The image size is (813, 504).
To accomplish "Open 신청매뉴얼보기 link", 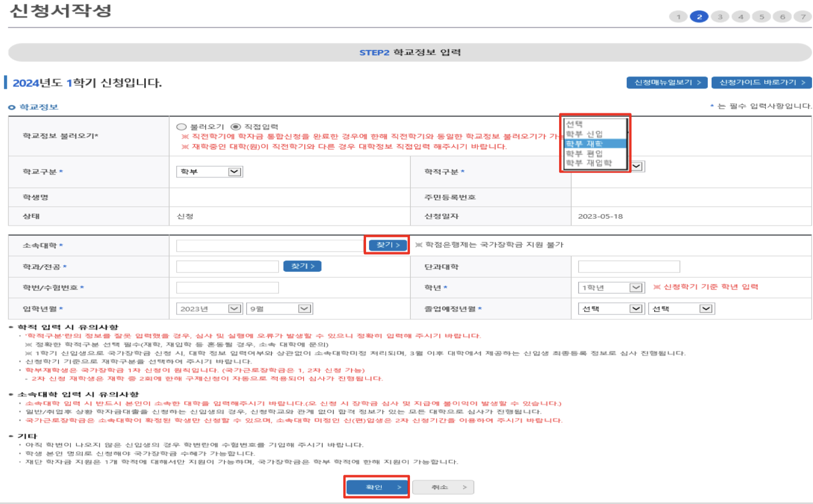I will [x=667, y=82].
